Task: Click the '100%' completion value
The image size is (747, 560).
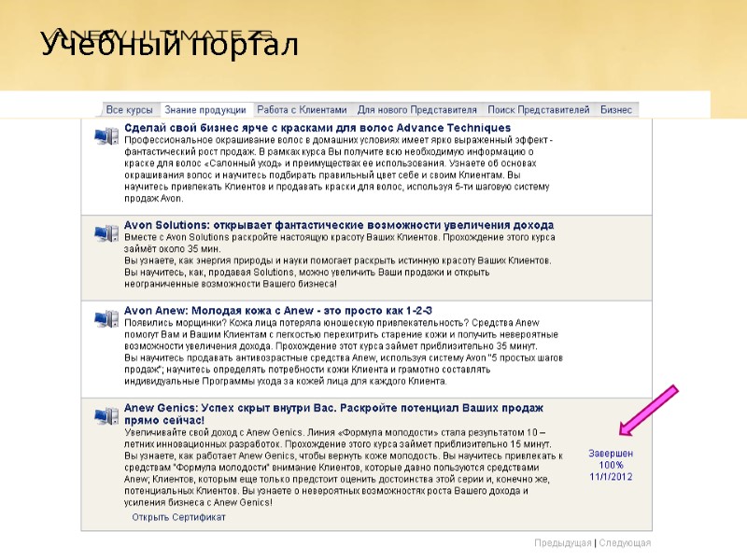Action: click(x=611, y=465)
